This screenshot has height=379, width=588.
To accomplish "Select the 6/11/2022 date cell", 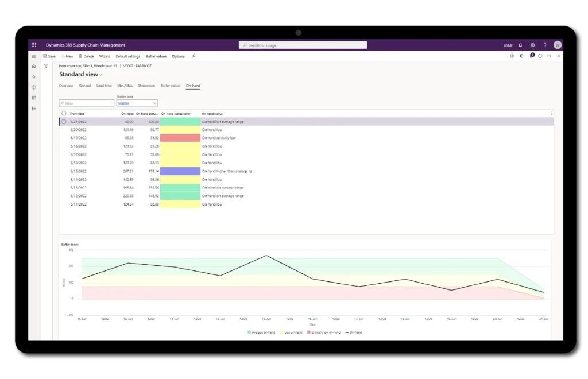I will click(x=78, y=204).
